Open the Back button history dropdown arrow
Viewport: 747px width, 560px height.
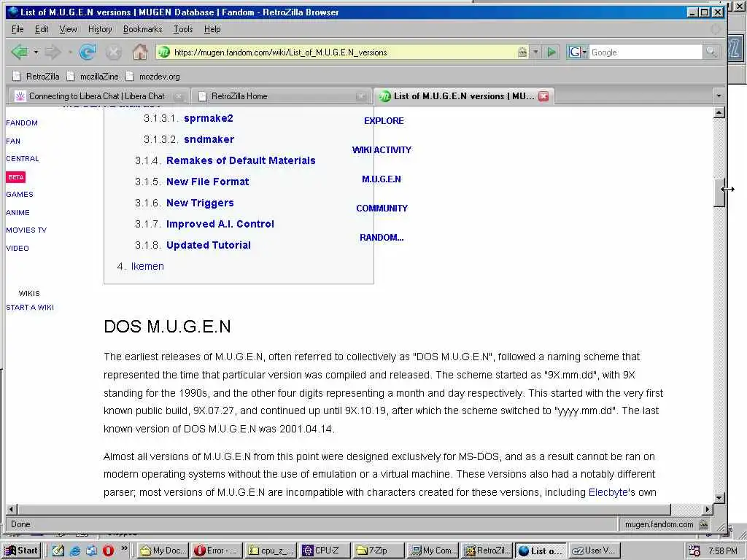click(36, 52)
